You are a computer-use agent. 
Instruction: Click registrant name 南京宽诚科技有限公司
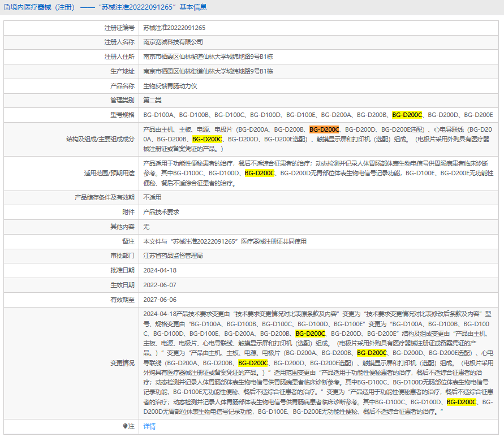point(173,42)
